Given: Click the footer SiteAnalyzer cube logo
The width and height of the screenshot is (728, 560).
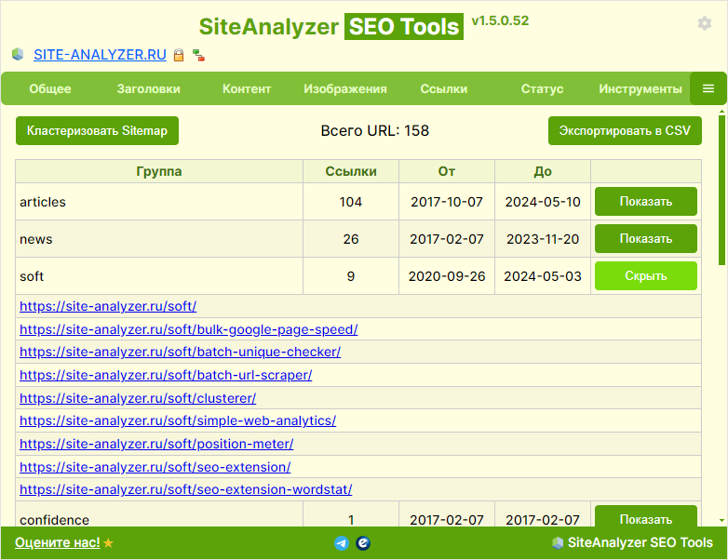Looking at the screenshot, I should pyautogui.click(x=558, y=542).
